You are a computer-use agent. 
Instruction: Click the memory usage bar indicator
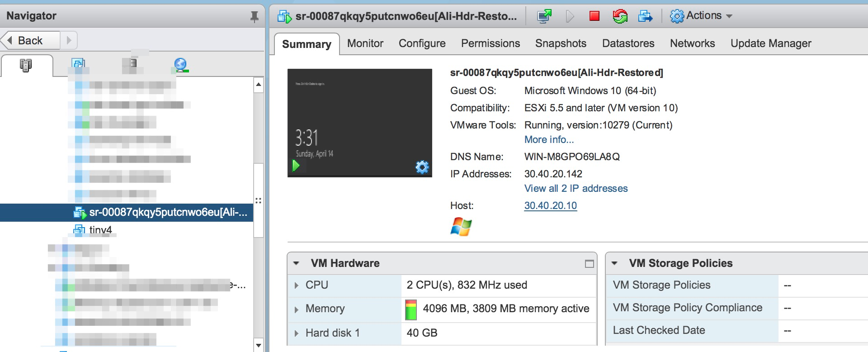pyautogui.click(x=410, y=310)
